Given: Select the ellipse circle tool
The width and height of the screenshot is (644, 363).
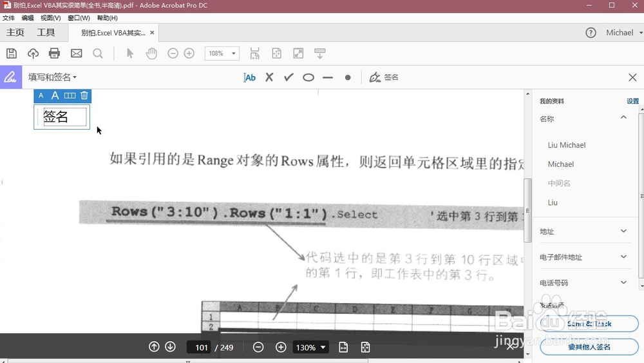Looking at the screenshot, I should click(x=308, y=77).
